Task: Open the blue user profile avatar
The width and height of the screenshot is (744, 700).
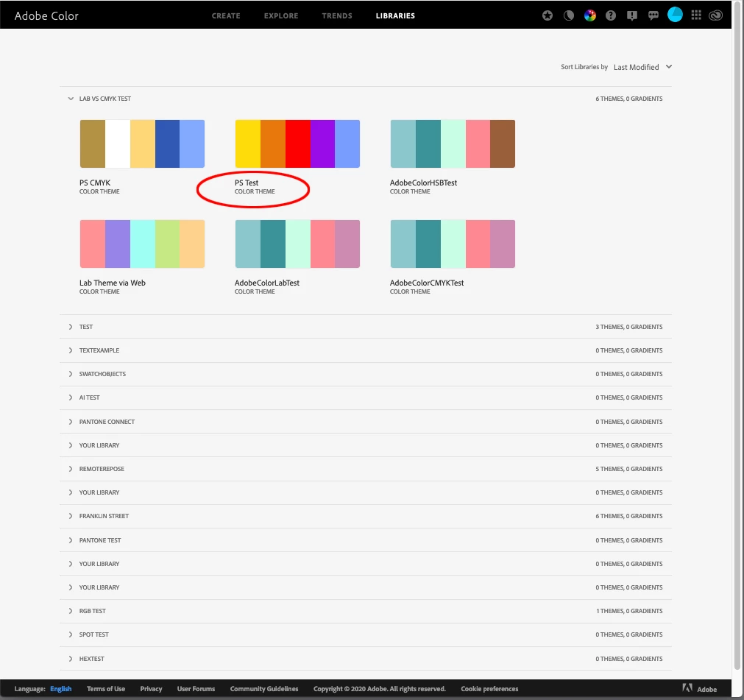Action: (675, 15)
